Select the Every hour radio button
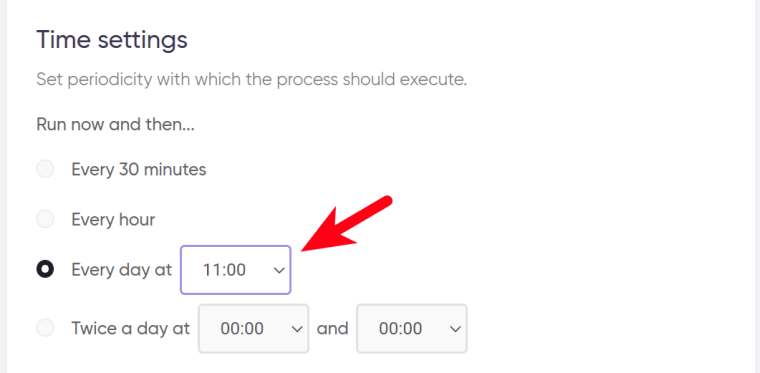 tap(46, 219)
